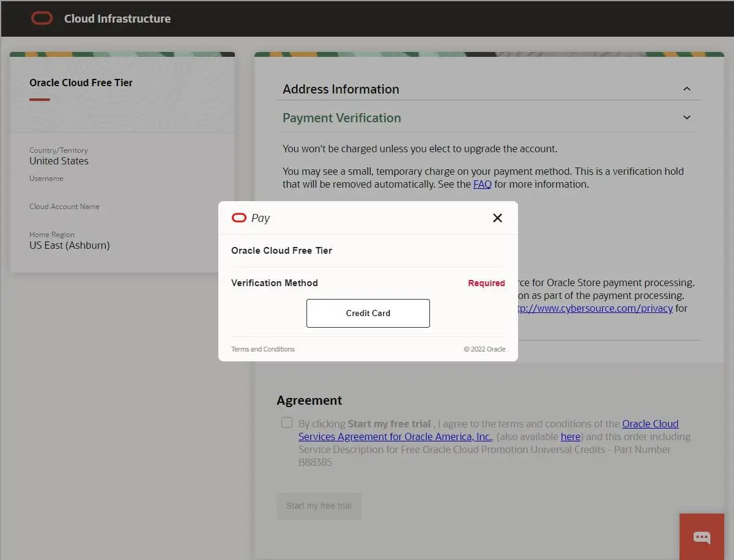Click the United States country value
The height and width of the screenshot is (560, 734).
click(59, 161)
